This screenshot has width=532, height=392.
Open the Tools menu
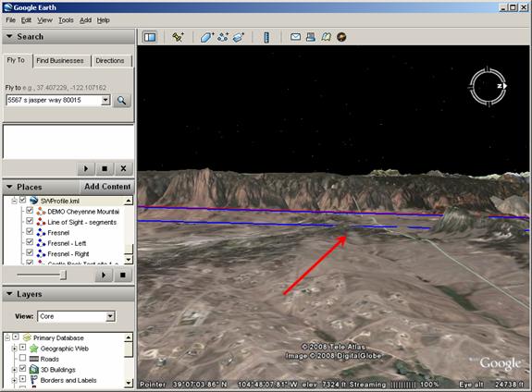[x=66, y=20]
